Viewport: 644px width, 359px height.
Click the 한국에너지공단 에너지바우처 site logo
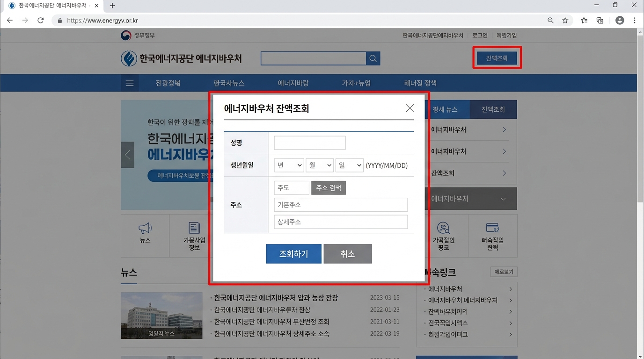click(x=181, y=58)
